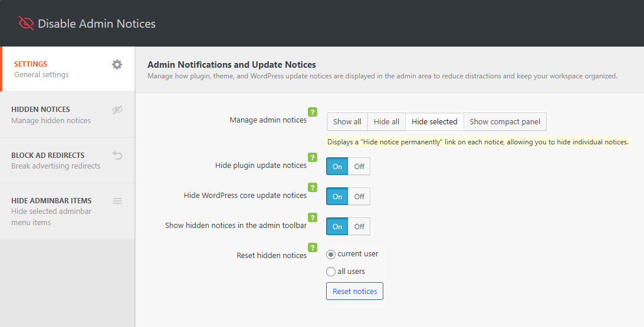The height and width of the screenshot is (327, 644).
Task: Choose the 'Hide all' notices option
Action: tap(386, 122)
